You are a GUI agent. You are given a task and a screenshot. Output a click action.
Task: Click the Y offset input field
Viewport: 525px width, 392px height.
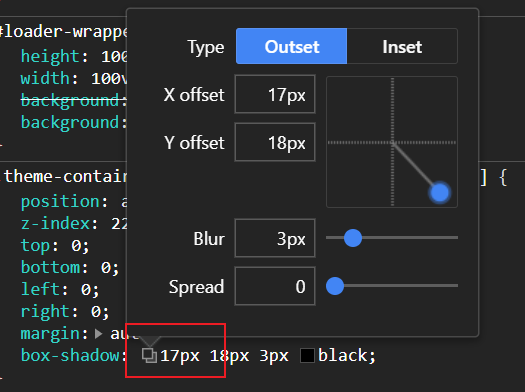pyautogui.click(x=275, y=143)
